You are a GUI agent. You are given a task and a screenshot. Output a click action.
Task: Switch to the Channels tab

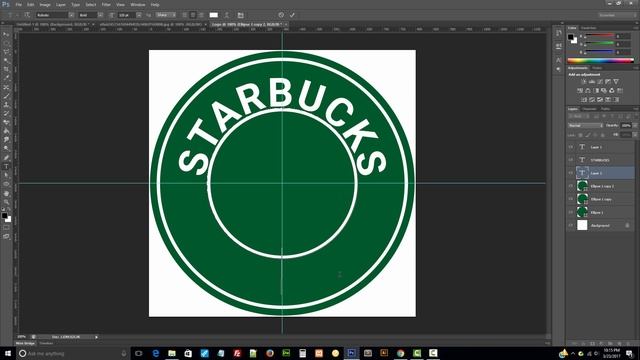click(x=589, y=109)
